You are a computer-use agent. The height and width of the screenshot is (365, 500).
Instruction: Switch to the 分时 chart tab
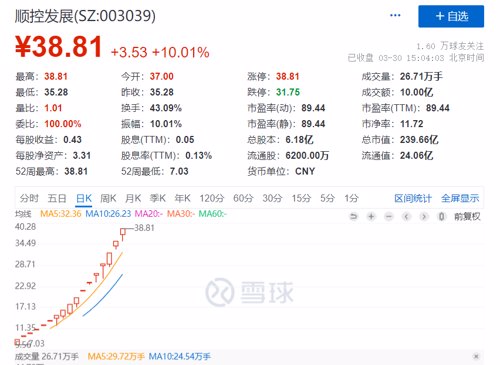(29, 198)
